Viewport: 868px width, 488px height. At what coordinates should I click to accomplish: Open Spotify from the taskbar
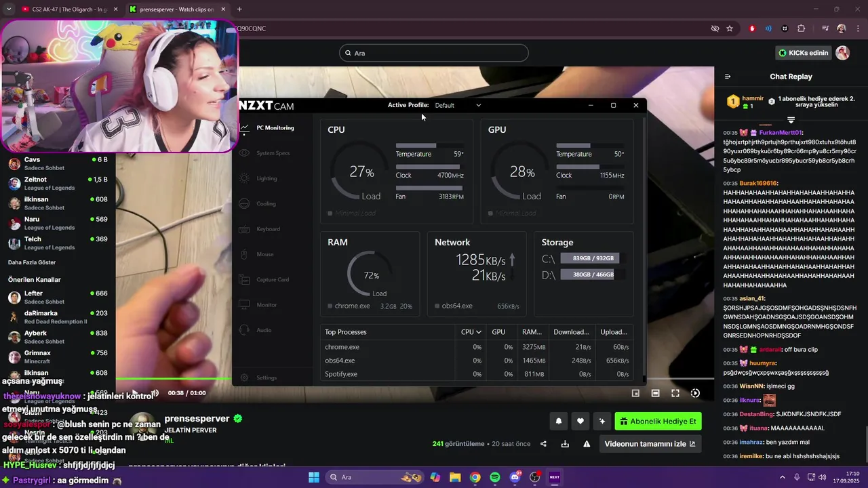(495, 477)
